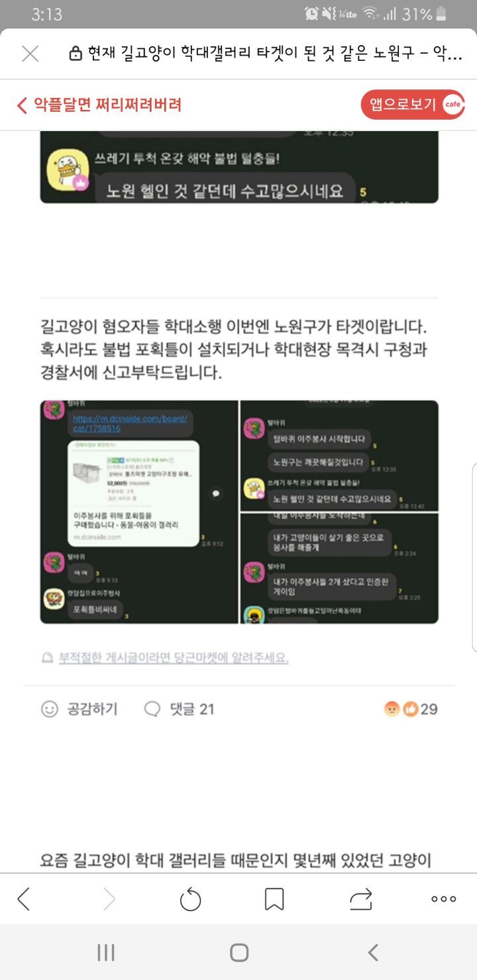Viewport: 477px width, 980px height.
Task: View the 29 reactions emoji count
Action: (411, 709)
